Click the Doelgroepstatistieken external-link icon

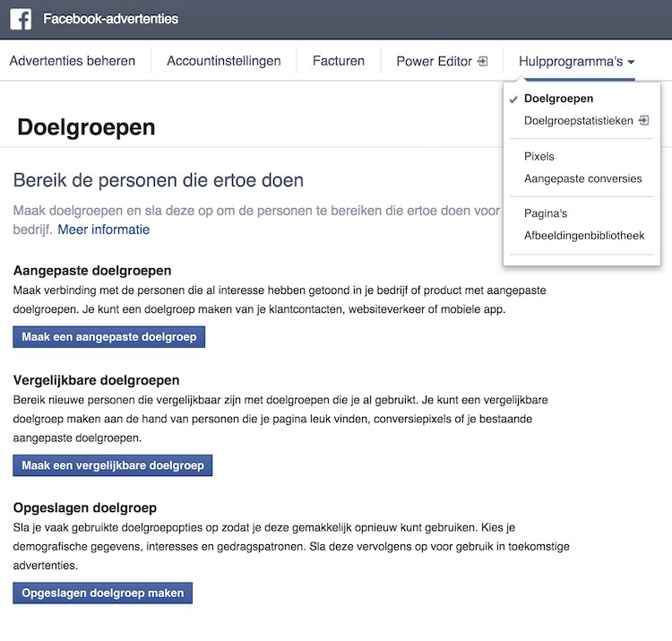tap(643, 120)
